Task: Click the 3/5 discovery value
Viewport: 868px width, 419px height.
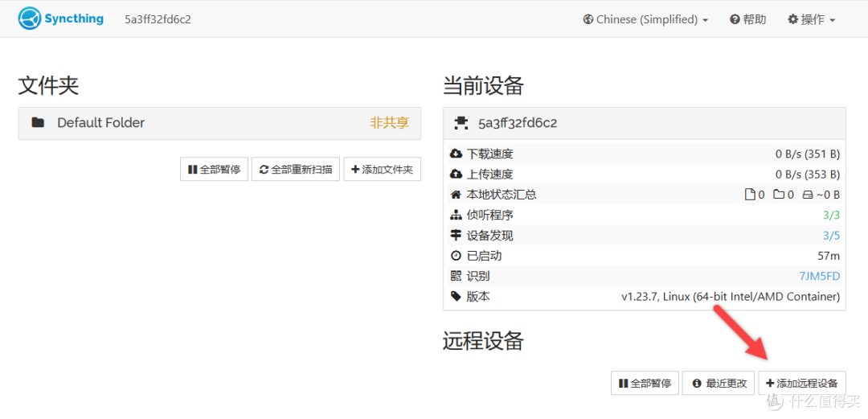Action: click(x=832, y=236)
